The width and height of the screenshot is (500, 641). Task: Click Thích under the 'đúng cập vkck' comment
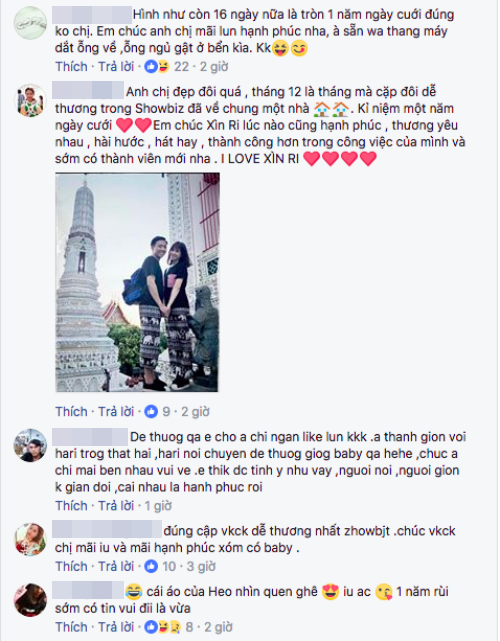pyautogui.click(x=71, y=566)
